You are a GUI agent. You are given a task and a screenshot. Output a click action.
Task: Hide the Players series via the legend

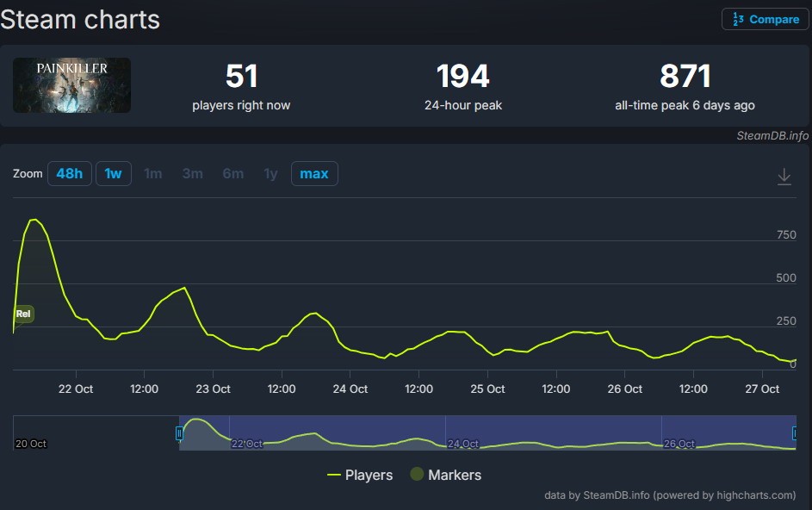[360, 475]
